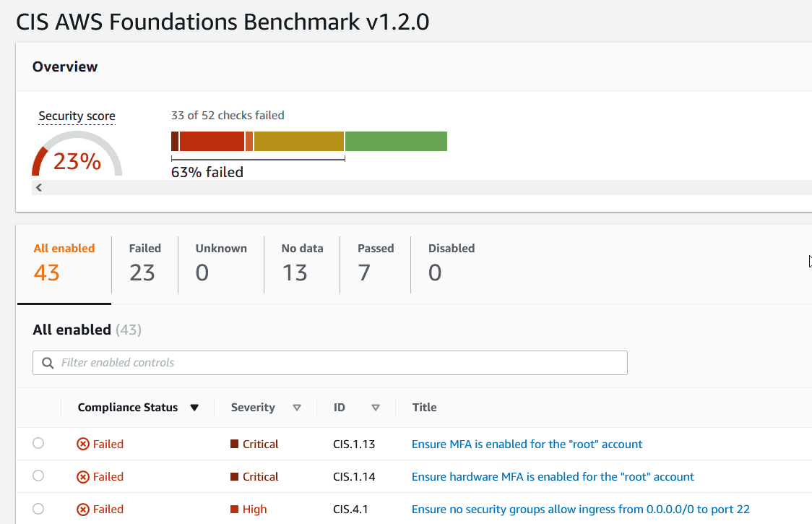
Task: Click the dark red critical segment of checks bar
Action: (175, 142)
